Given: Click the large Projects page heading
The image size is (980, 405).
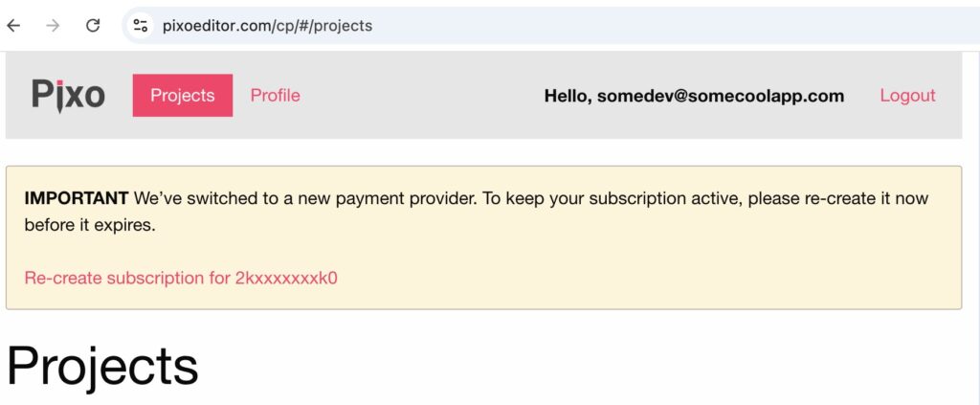Looking at the screenshot, I should 102,365.
